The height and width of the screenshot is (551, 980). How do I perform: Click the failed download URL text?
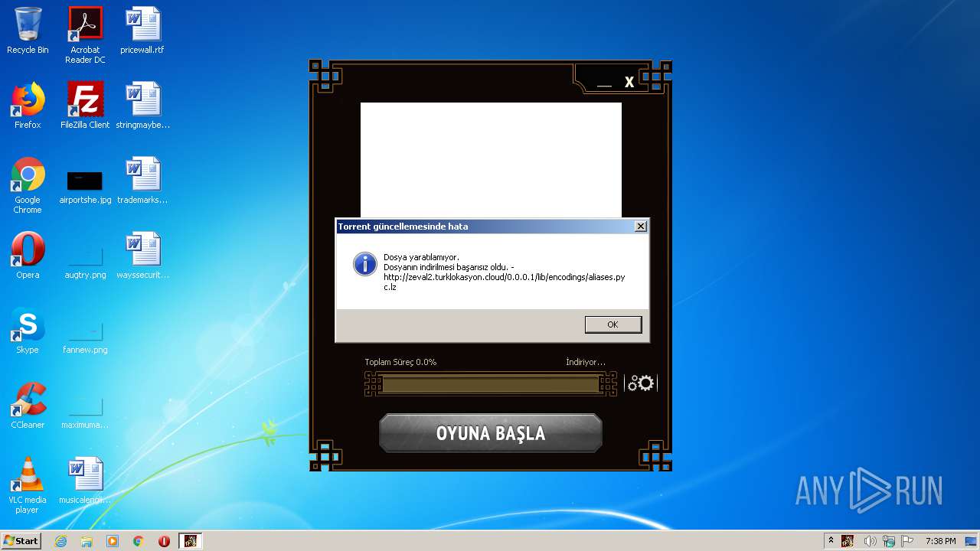point(505,282)
